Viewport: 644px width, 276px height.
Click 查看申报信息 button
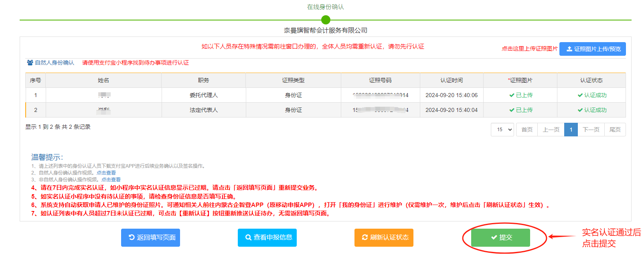point(267,237)
